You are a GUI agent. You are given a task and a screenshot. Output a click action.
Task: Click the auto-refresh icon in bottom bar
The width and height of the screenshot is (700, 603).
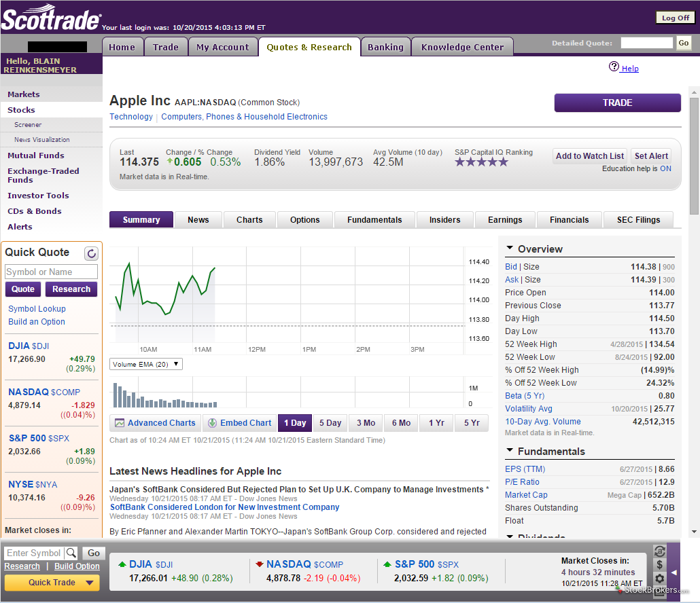coord(659,551)
